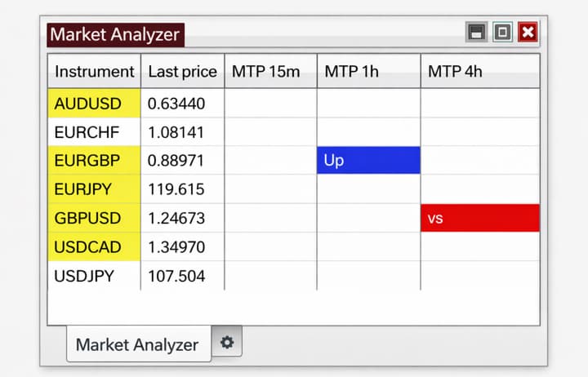Sort by the Instrument column header

(94, 72)
